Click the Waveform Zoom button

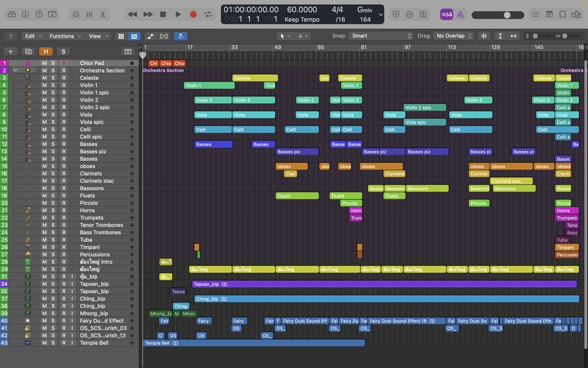pos(484,36)
